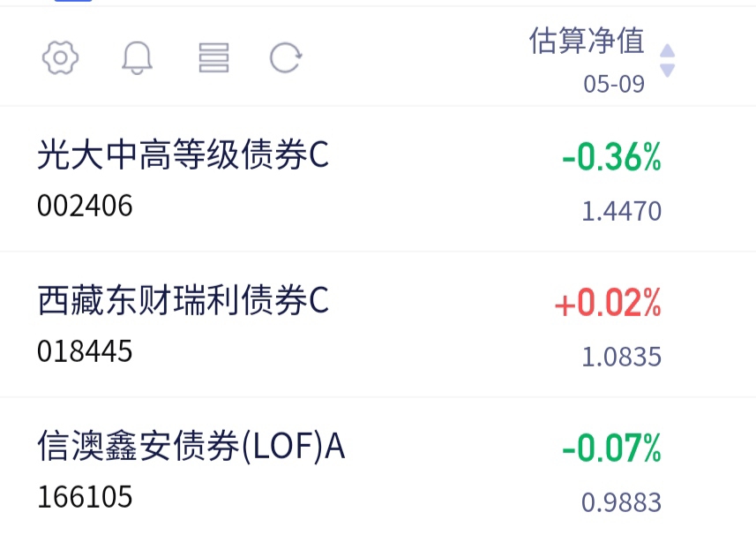
Task: Tap the notification bell icon
Action: (137, 58)
